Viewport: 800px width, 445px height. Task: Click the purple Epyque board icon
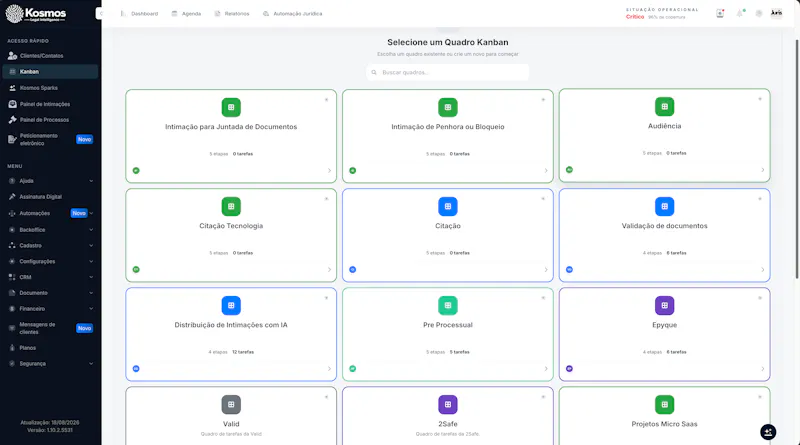click(x=664, y=305)
